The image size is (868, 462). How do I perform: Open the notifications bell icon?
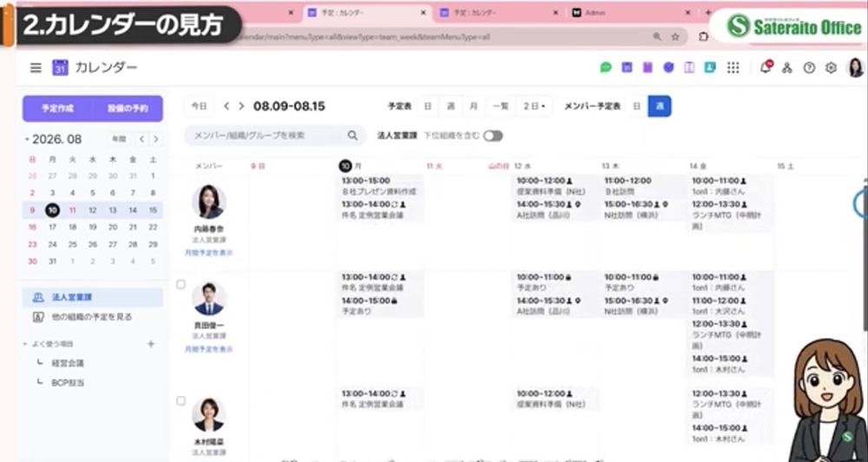coord(766,68)
